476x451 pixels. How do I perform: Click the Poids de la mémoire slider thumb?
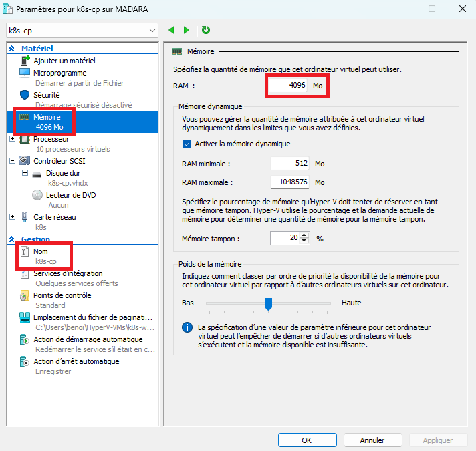268,303
